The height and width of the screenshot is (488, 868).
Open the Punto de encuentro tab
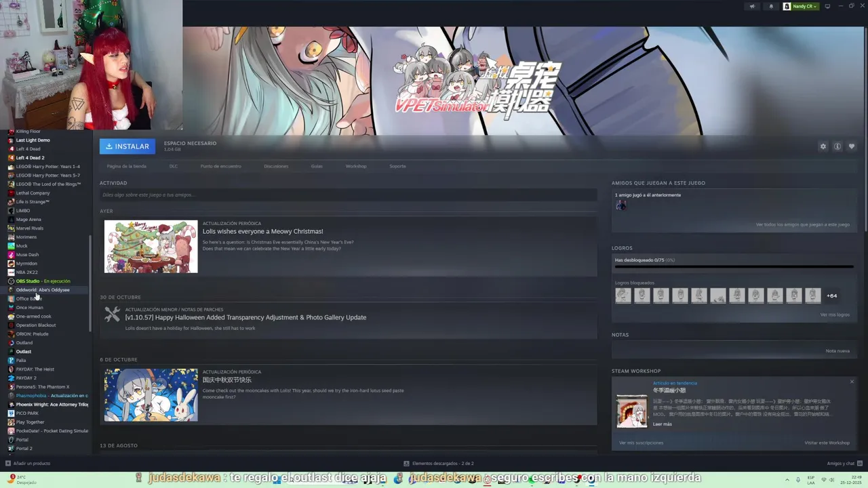point(220,166)
